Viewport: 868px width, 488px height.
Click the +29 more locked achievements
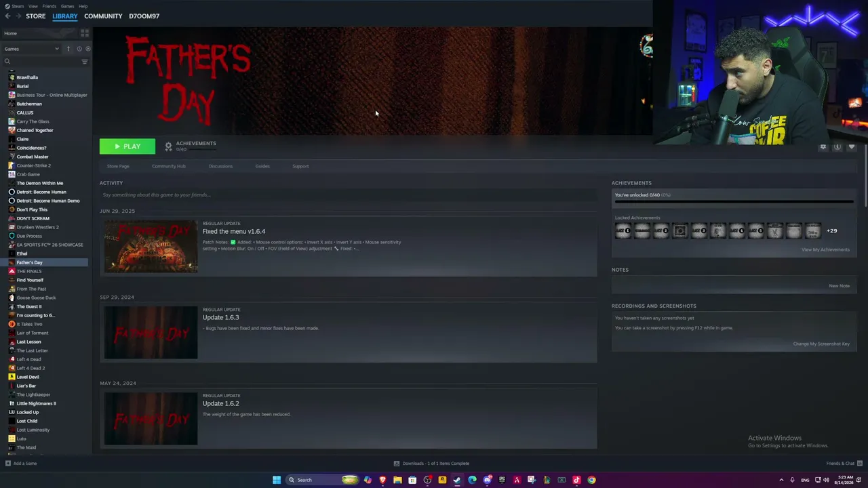coord(831,231)
